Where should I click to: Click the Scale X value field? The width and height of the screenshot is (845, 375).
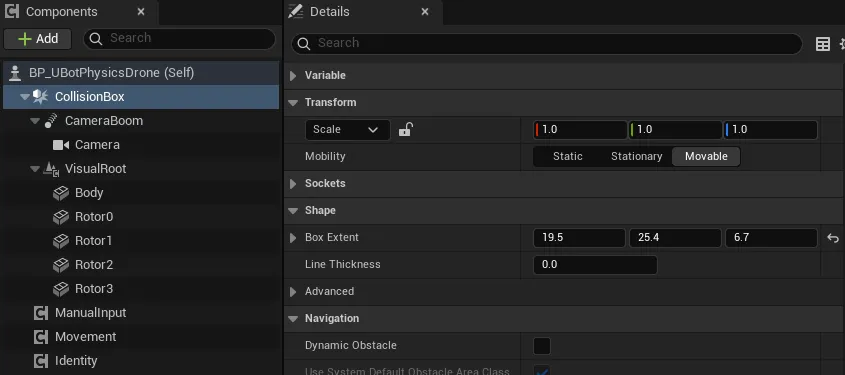[x=580, y=130]
